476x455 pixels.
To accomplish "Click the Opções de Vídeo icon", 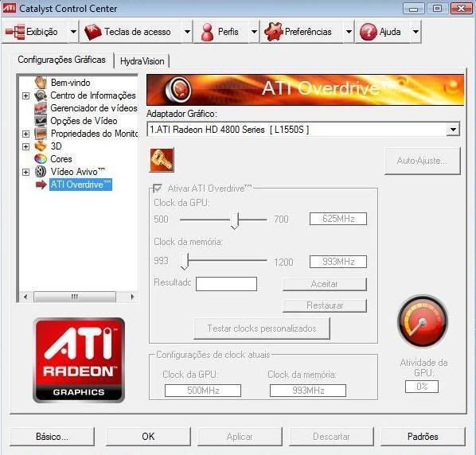I will (41, 121).
